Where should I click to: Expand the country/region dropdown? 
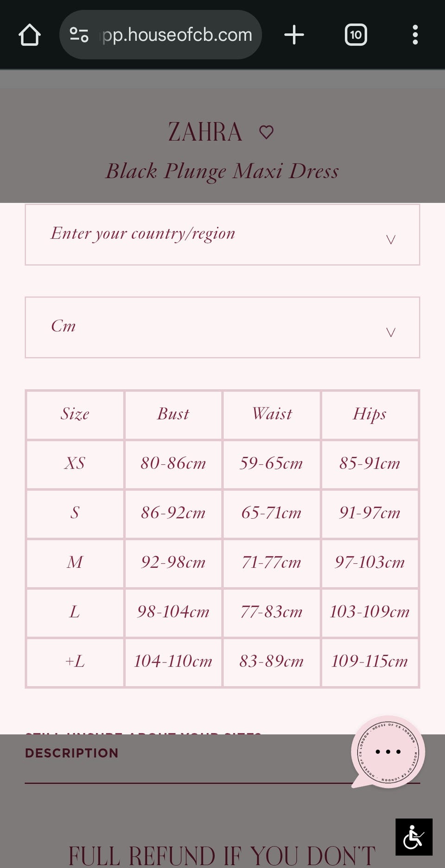coord(222,234)
